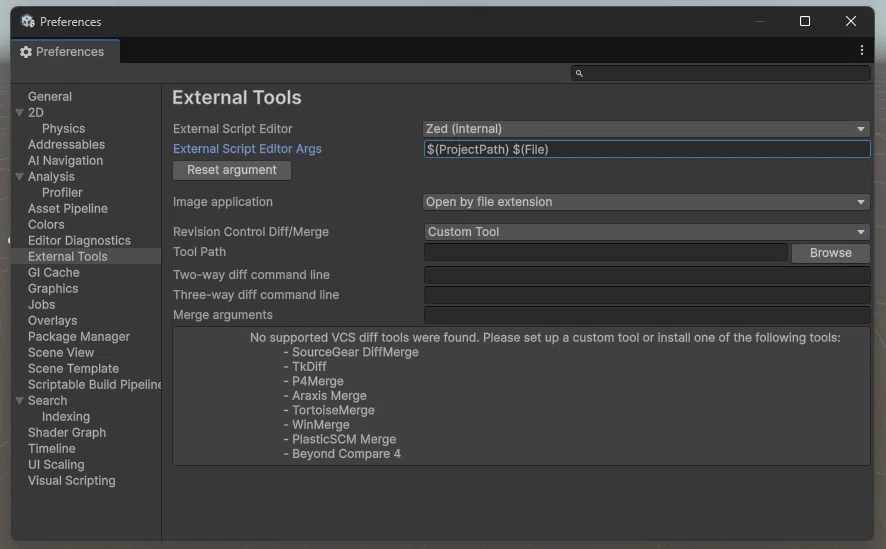Open Package Manager preferences
The height and width of the screenshot is (549, 886).
point(79,337)
